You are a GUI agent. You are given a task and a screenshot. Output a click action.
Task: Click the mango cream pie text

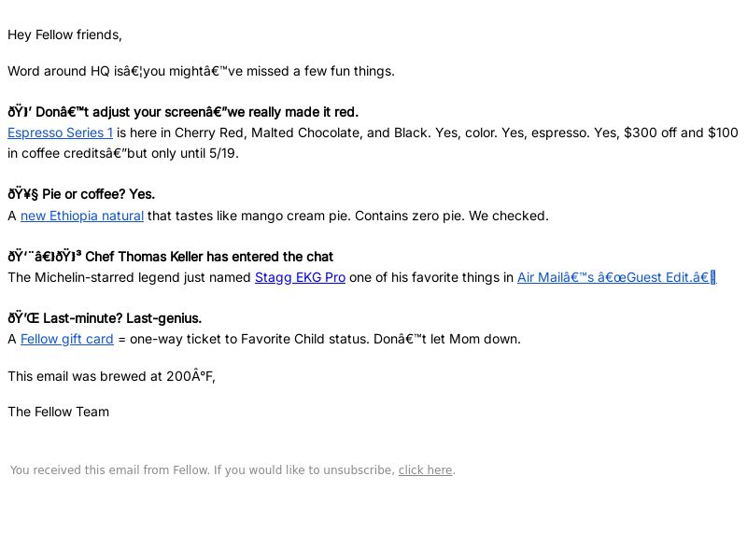[295, 216]
